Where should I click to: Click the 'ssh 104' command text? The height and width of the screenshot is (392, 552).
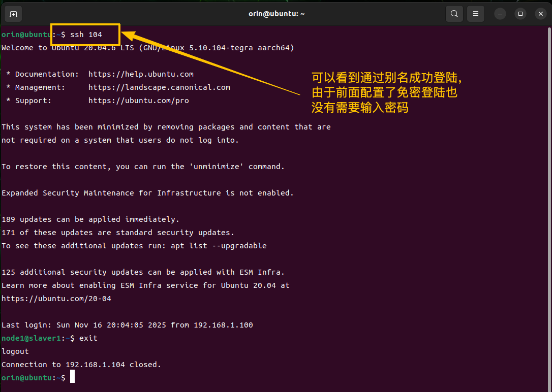click(86, 35)
